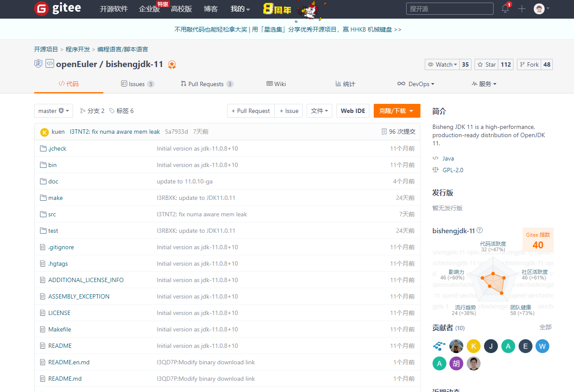Open the 我的 dropdown menu

pos(240,9)
